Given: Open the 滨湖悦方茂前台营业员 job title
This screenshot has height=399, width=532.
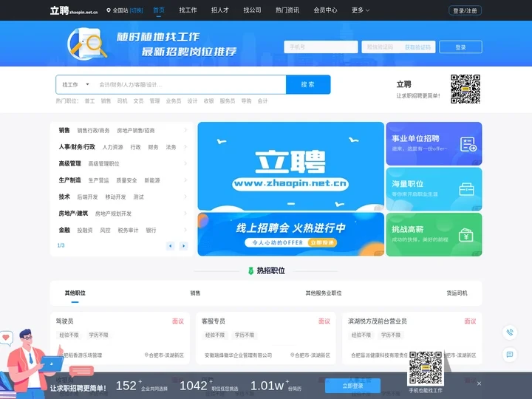Looking at the screenshot, I should (x=378, y=321).
